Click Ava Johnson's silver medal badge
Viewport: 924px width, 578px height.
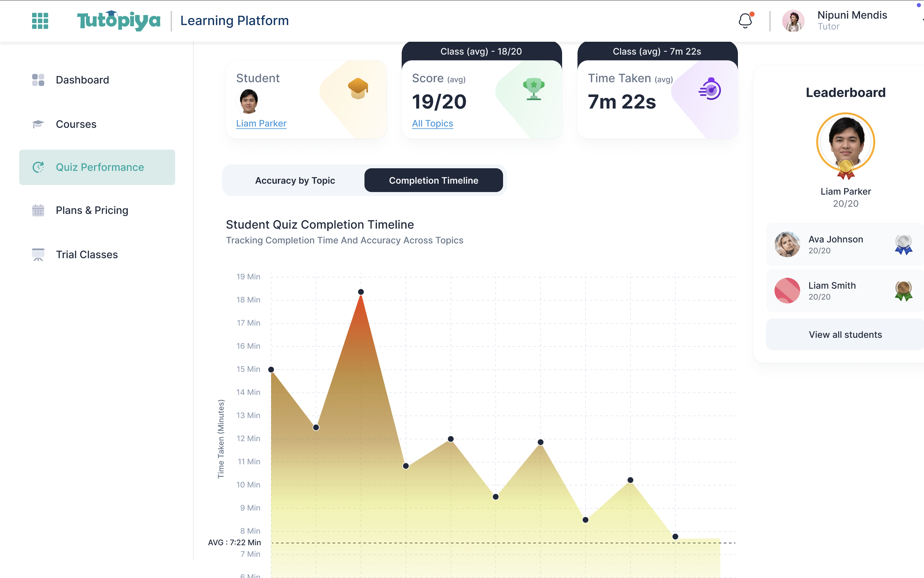903,245
